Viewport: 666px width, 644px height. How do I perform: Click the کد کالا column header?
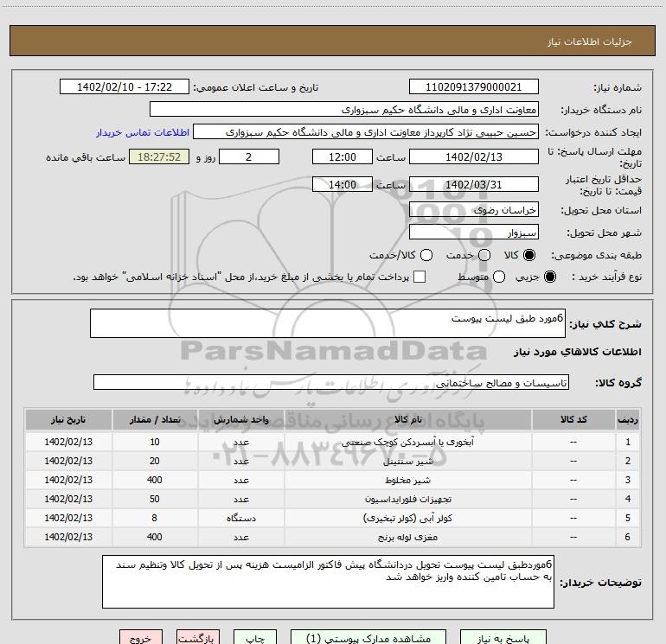tap(573, 419)
